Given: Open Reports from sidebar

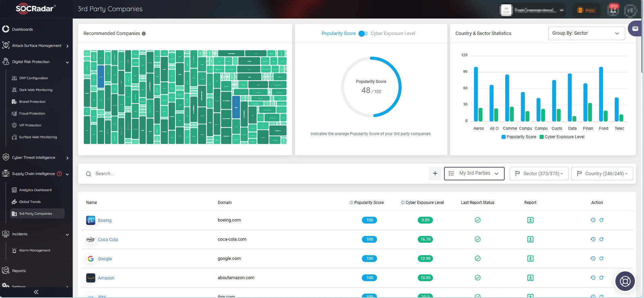Looking at the screenshot, I should coord(19,271).
